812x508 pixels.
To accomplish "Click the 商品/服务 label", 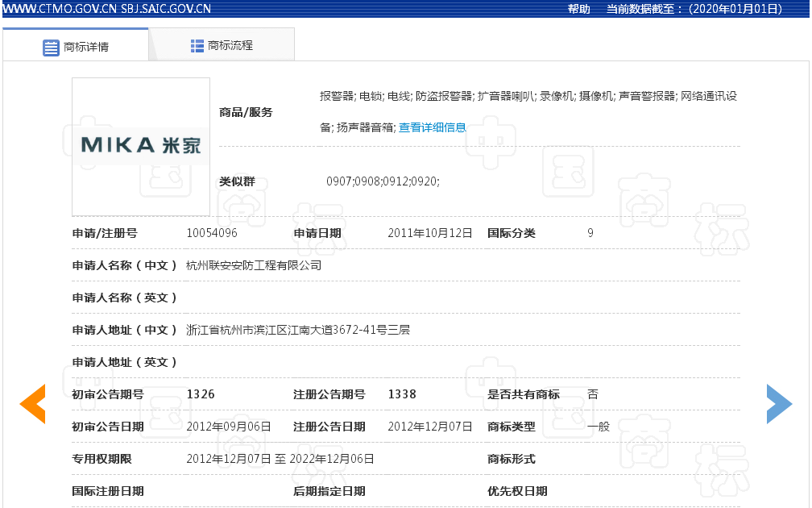I will [x=246, y=113].
